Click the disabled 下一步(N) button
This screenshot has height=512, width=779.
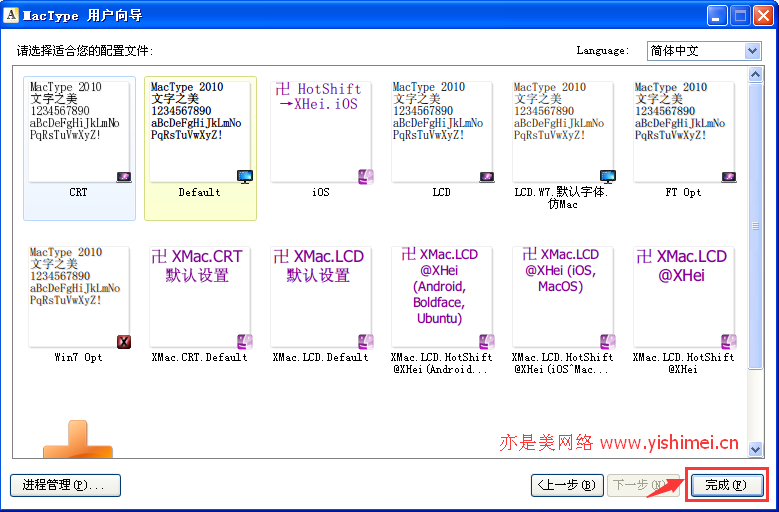click(643, 485)
